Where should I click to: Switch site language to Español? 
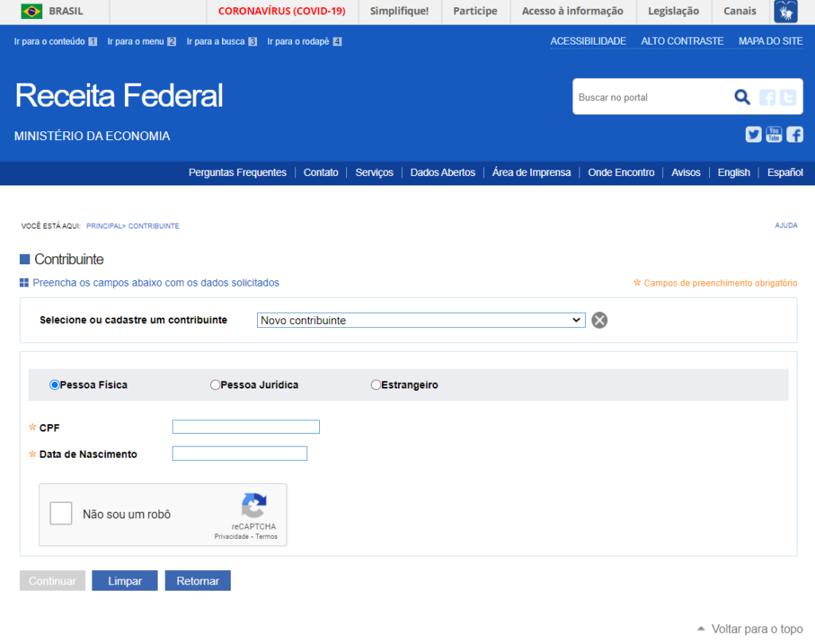pos(785,173)
